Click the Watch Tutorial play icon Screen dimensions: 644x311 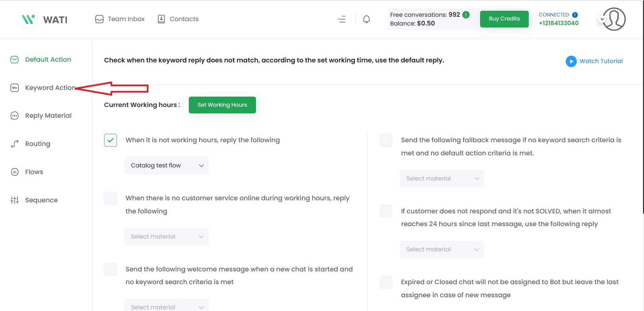[x=571, y=61]
